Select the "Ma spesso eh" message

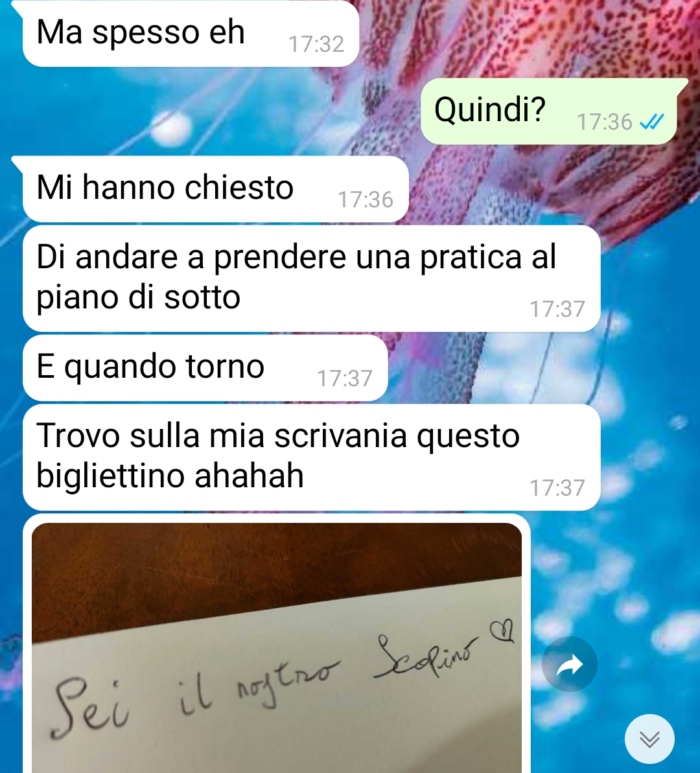point(191,34)
